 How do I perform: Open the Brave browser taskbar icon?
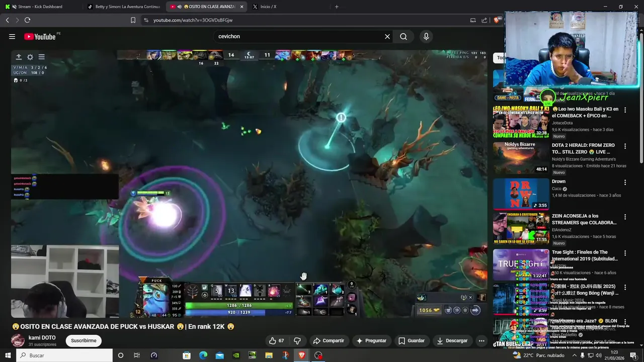(301, 355)
